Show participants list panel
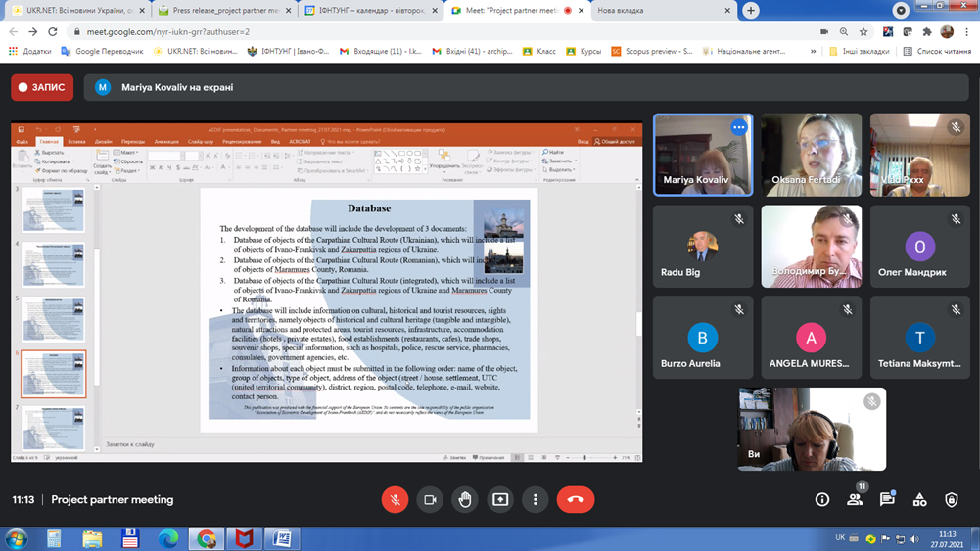 (x=855, y=500)
